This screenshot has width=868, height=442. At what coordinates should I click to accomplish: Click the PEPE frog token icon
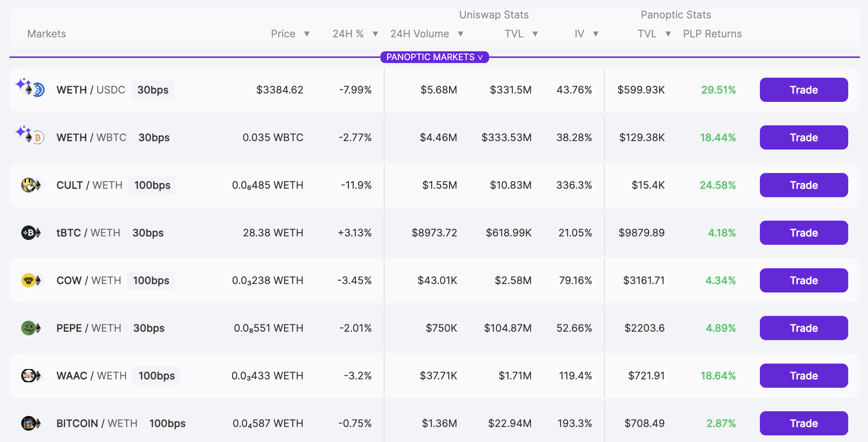tap(28, 328)
